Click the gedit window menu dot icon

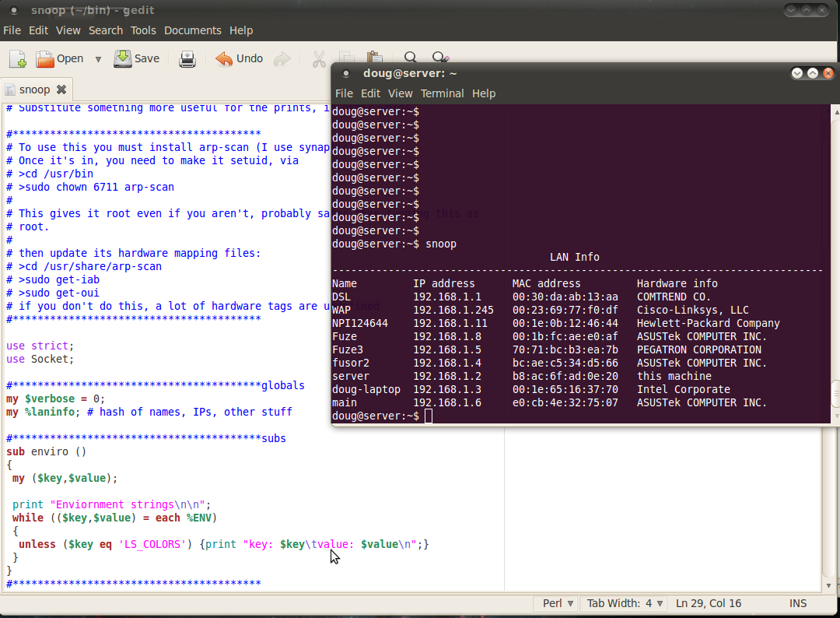tap(14, 10)
